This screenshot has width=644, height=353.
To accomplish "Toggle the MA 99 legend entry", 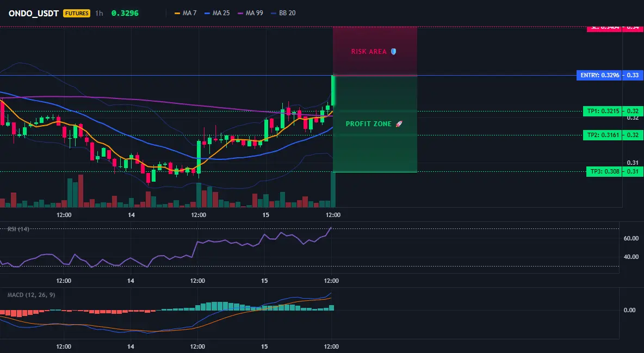I will point(250,13).
